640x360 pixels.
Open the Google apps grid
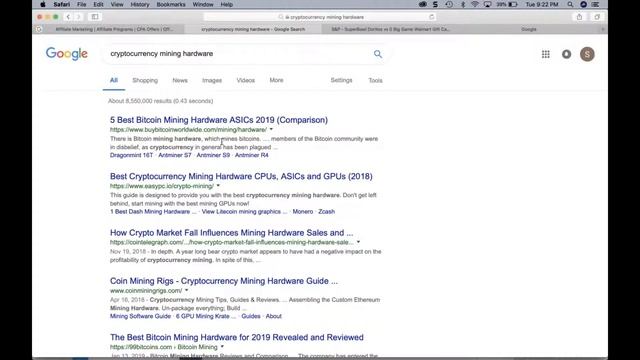[546, 54]
